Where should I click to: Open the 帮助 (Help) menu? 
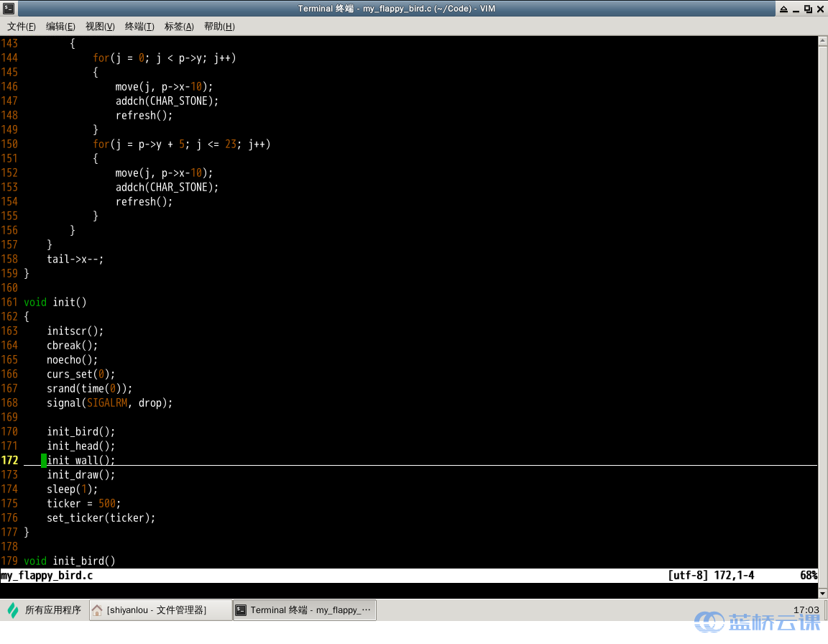click(219, 27)
